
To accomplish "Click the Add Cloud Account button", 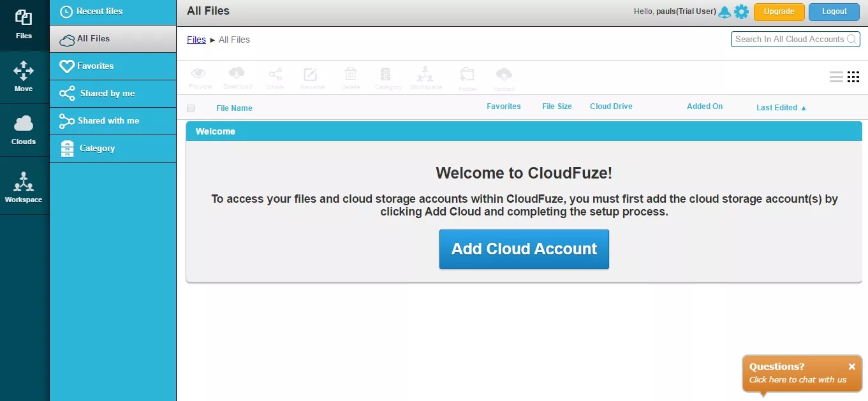I will pyautogui.click(x=524, y=249).
